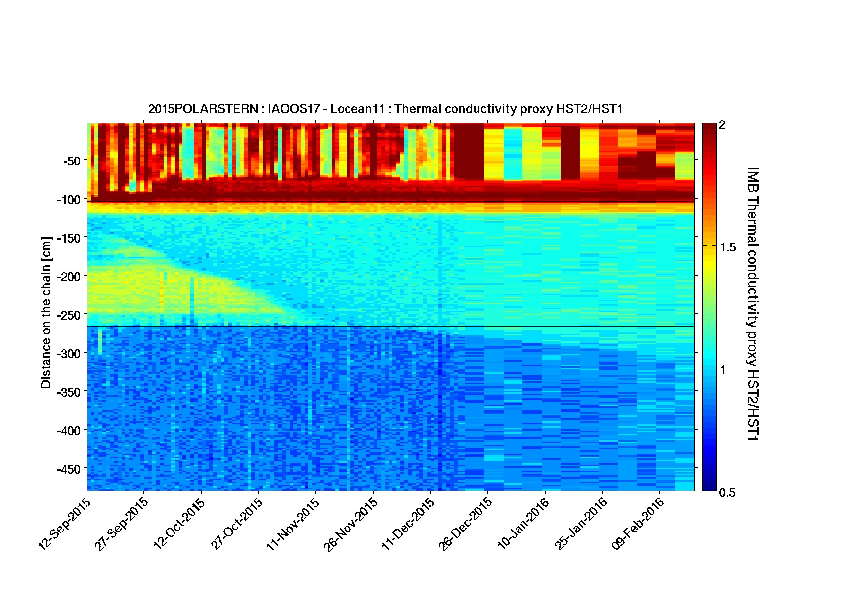
Task: Click the vertical colorbar title 'IMB Thermal conductivity proxy'
Action: point(752,303)
